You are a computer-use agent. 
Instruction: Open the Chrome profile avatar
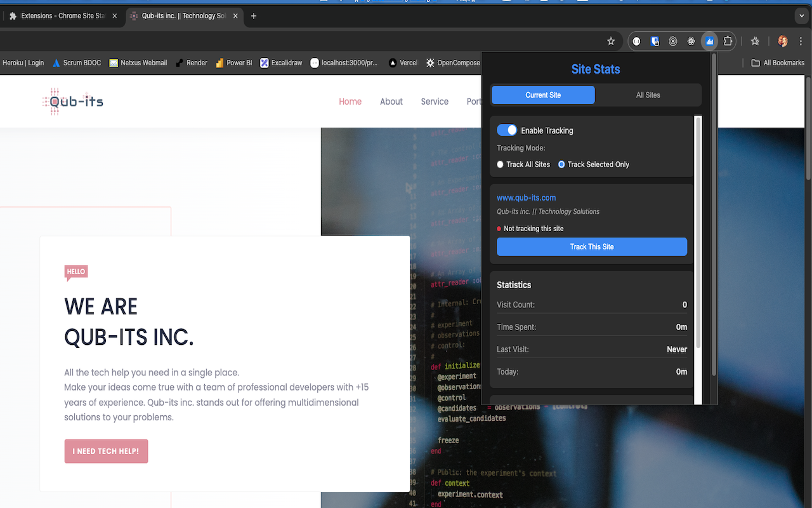(783, 41)
